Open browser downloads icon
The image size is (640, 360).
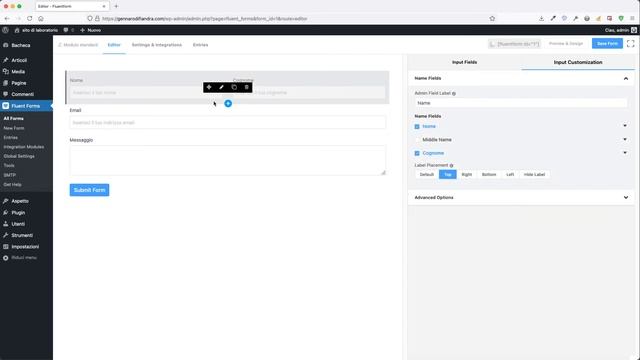click(541, 18)
